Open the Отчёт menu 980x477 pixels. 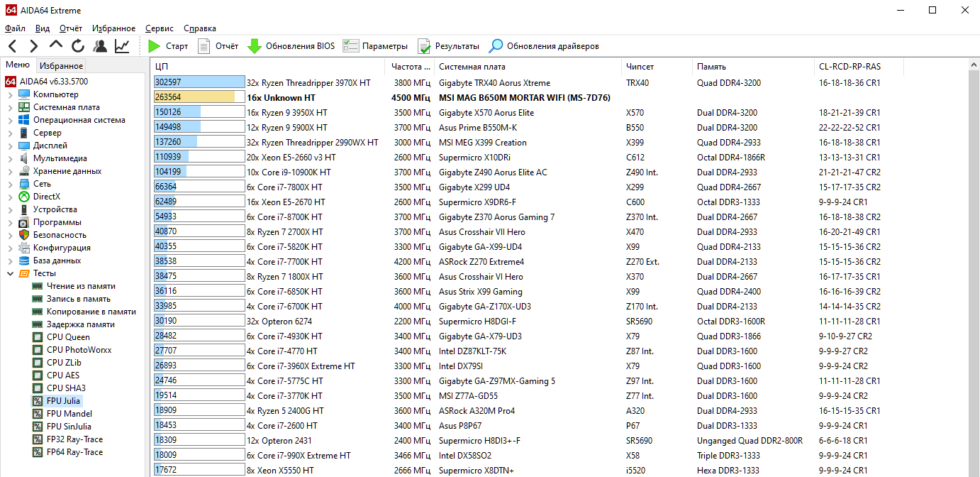click(71, 28)
